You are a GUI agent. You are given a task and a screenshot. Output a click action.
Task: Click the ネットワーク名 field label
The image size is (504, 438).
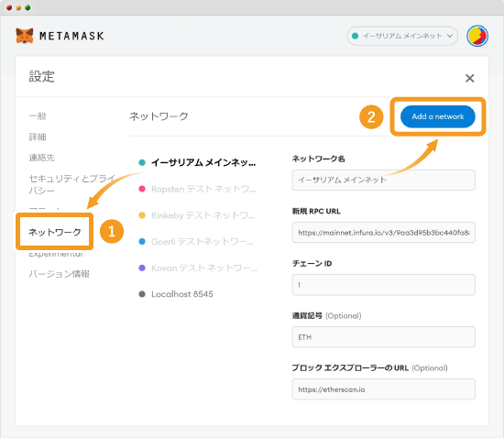point(319,159)
